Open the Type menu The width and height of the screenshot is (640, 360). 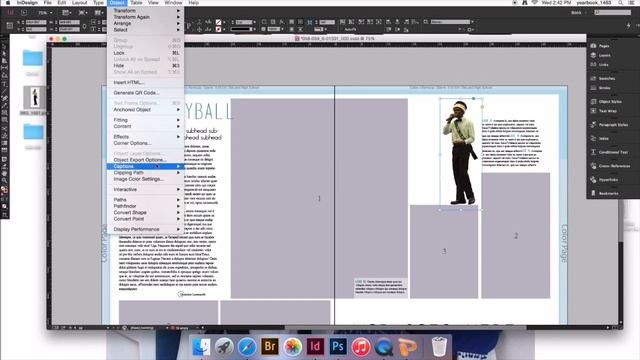click(98, 2)
